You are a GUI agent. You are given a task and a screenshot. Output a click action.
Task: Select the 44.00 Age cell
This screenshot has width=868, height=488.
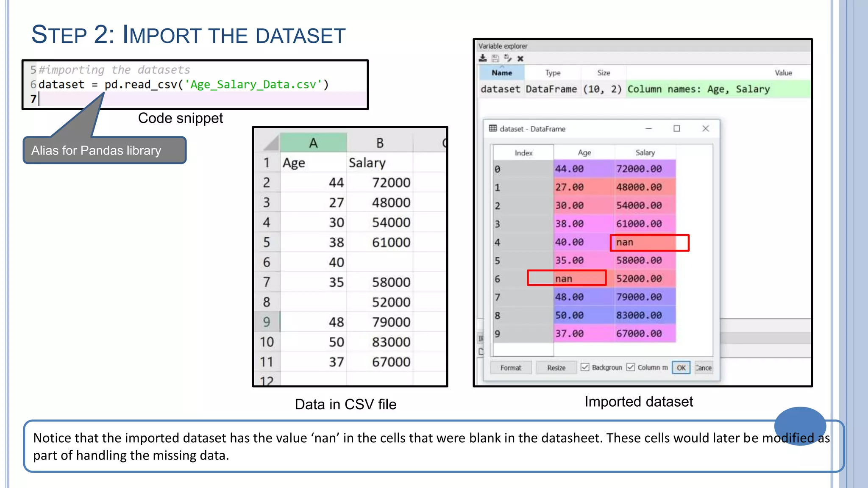[584, 169]
